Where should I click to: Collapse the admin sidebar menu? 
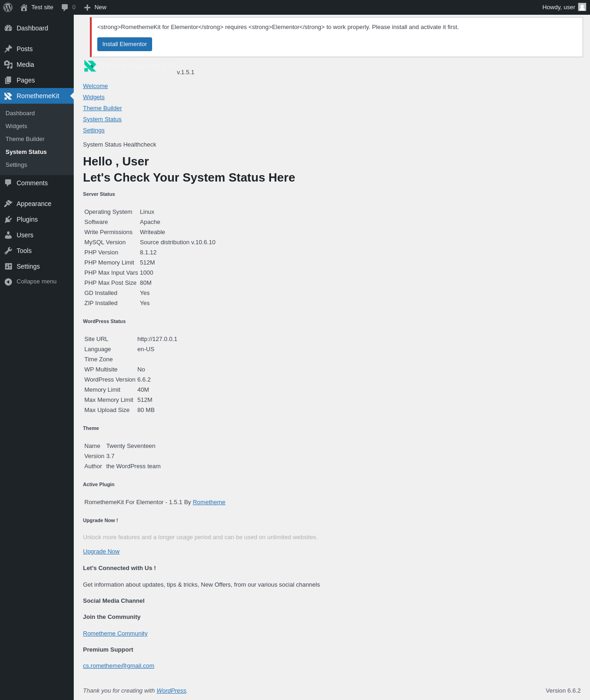(x=36, y=282)
